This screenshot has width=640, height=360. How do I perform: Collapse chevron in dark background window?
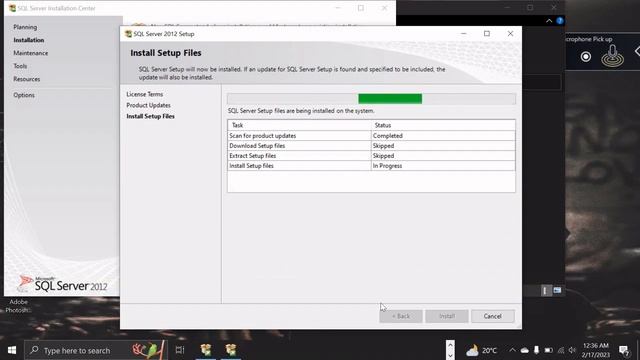[549, 21]
